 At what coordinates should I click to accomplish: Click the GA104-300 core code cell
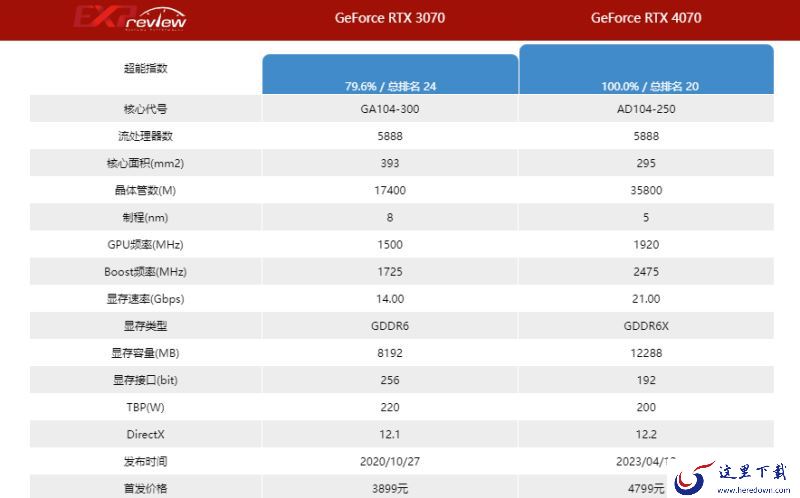(x=390, y=109)
